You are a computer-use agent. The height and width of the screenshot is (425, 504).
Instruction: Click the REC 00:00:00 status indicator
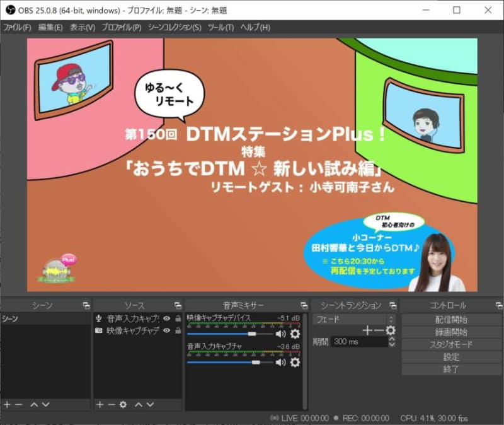(x=361, y=418)
